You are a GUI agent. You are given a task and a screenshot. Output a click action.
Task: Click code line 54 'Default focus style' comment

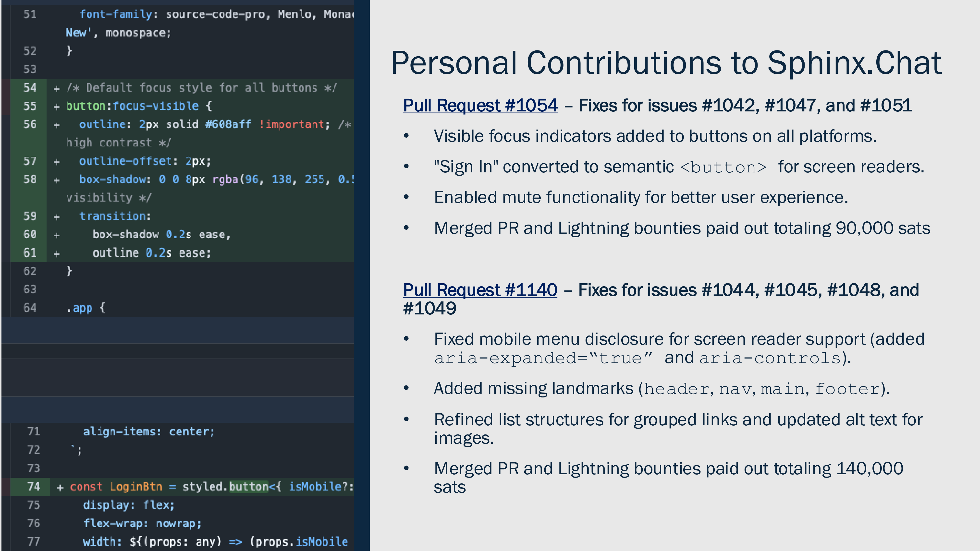[x=202, y=88]
